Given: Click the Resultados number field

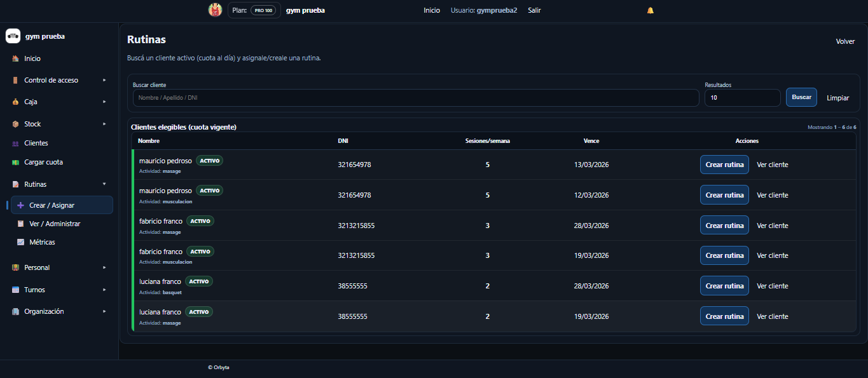Looking at the screenshot, I should pos(741,98).
